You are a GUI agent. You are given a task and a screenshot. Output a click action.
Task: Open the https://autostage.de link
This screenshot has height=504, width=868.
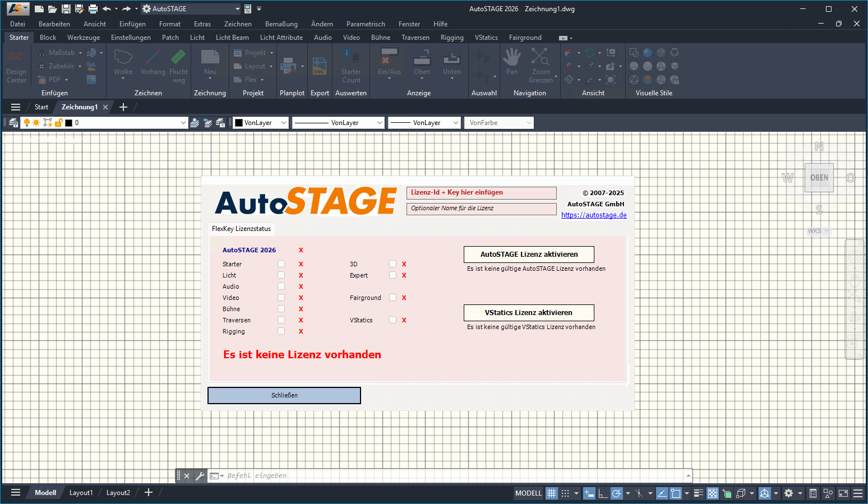(x=594, y=215)
